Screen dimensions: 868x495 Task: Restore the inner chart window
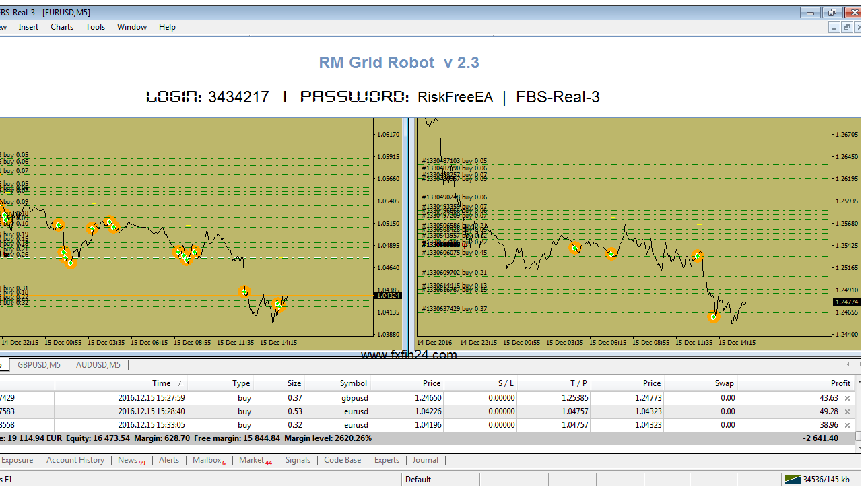point(848,27)
